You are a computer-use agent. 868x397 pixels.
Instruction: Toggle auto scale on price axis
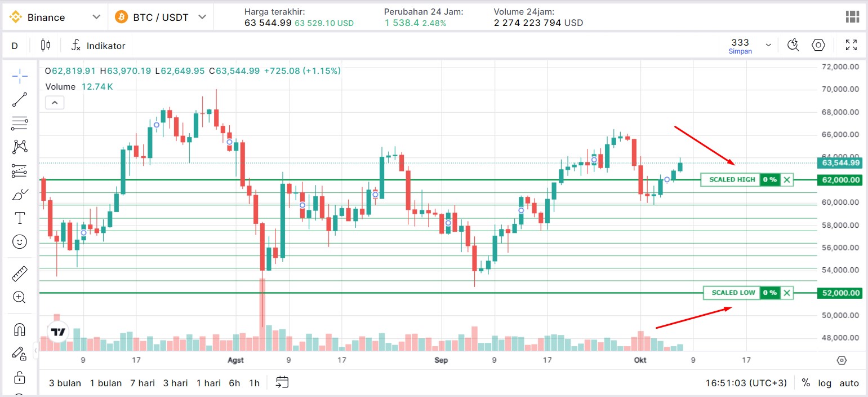(849, 383)
